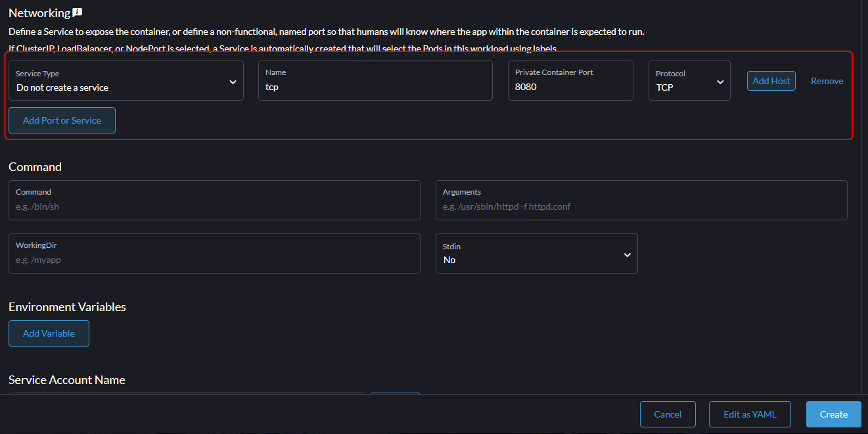Remove the tcp port row

[827, 81]
